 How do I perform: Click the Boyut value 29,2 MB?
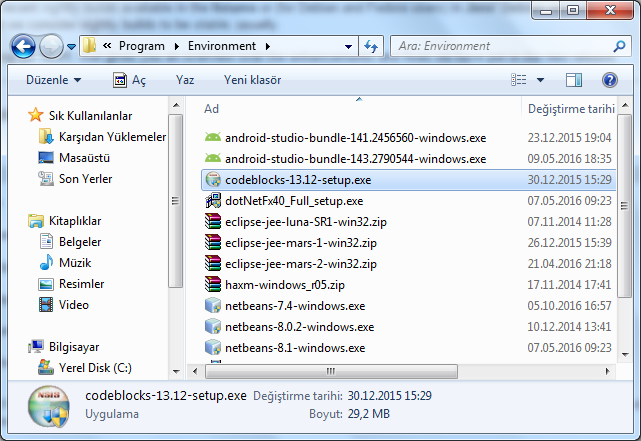(x=369, y=414)
